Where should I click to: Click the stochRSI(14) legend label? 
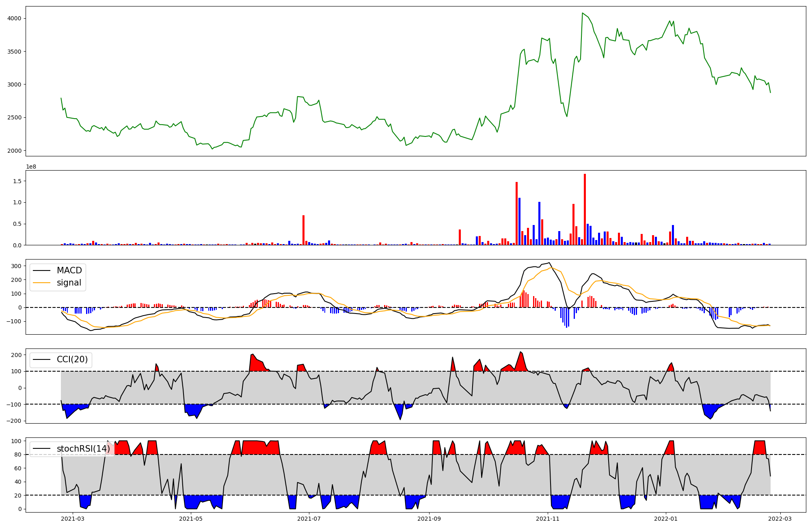pyautogui.click(x=83, y=448)
